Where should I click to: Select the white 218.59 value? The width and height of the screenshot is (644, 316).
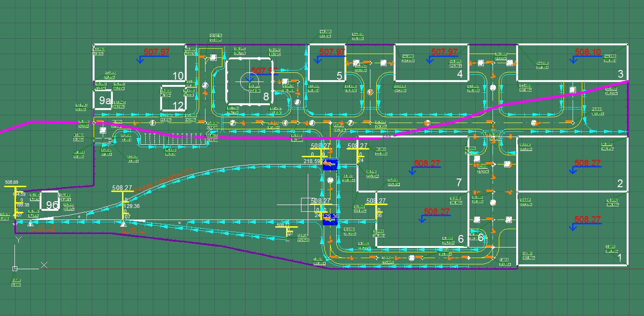[311, 161]
